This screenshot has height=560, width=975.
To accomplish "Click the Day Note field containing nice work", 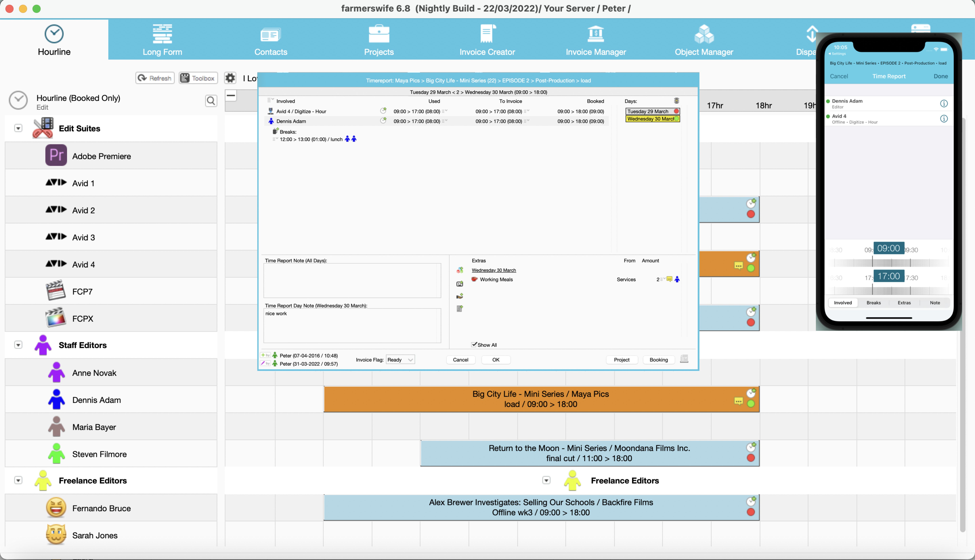I will [352, 325].
